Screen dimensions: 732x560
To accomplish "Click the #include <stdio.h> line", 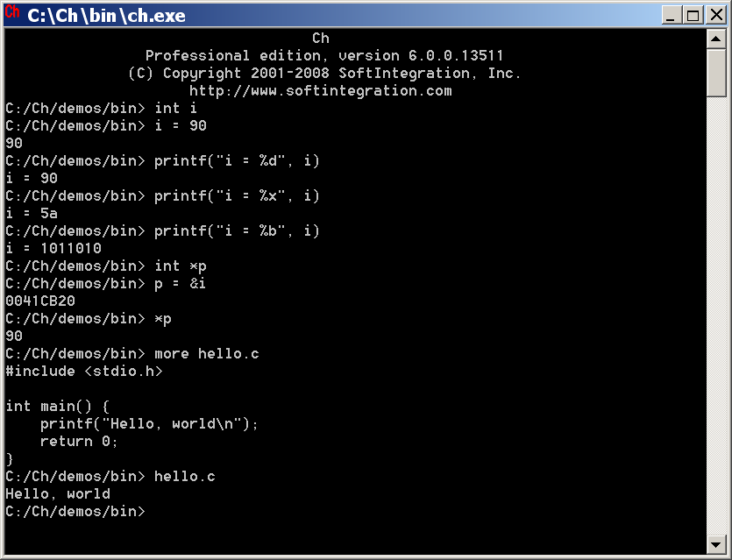I will (x=84, y=372).
